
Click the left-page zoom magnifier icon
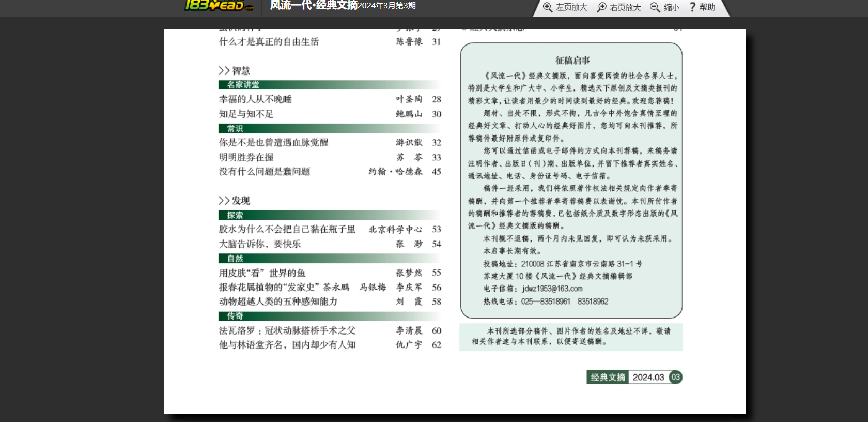pos(548,7)
